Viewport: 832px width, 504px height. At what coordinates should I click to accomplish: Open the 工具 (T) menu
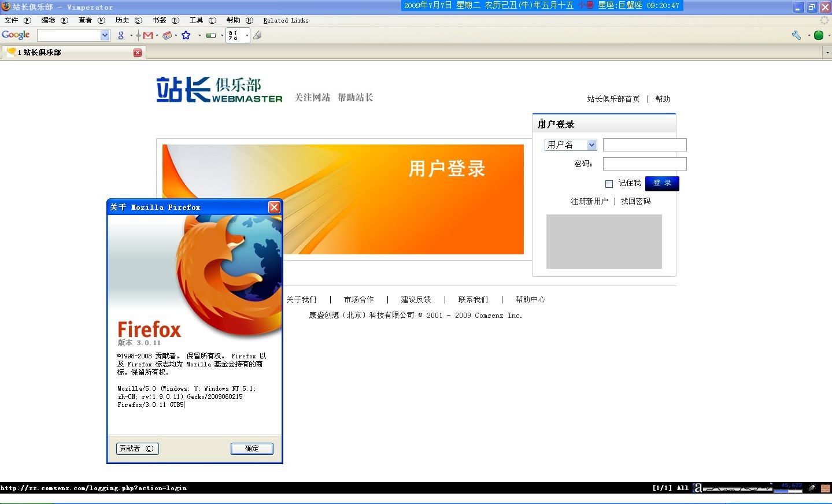[203, 20]
